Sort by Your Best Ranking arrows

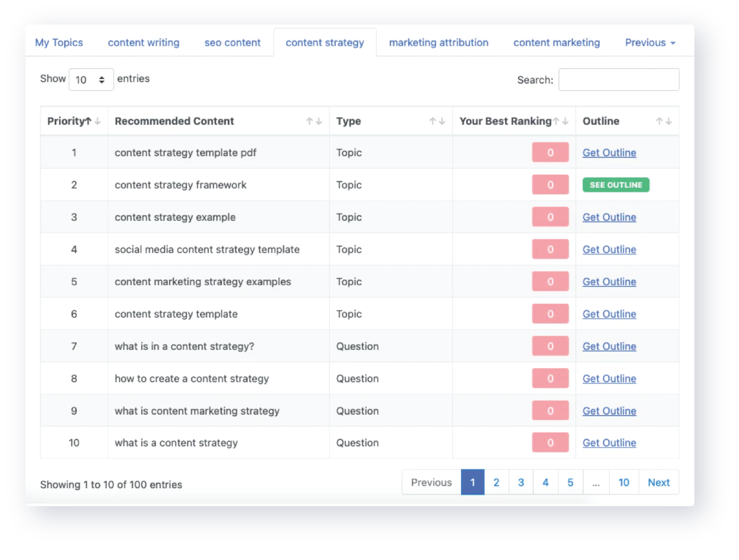(x=560, y=121)
